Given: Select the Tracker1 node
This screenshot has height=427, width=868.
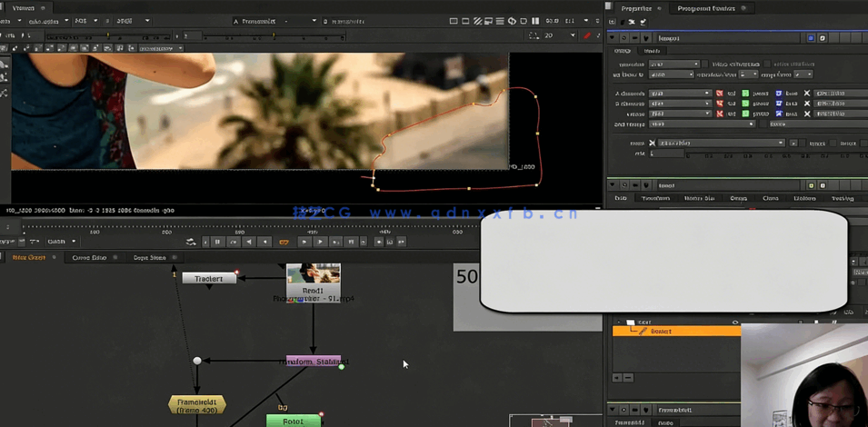Looking at the screenshot, I should (209, 278).
